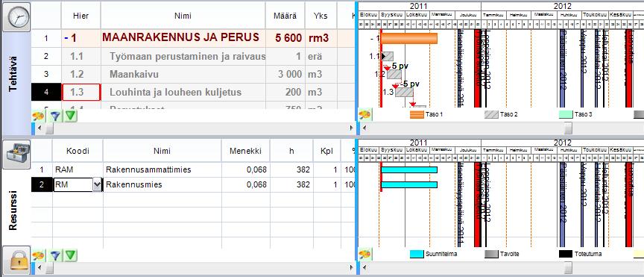Viewport: 644px width, 277px height.
Task: Click the 200 quantity cell
Action: pos(285,92)
